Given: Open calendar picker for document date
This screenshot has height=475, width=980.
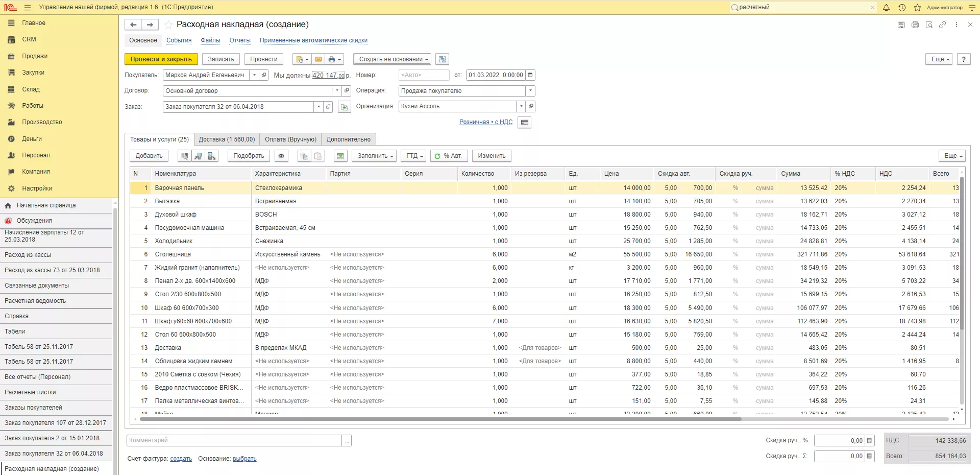Looking at the screenshot, I should [x=530, y=75].
